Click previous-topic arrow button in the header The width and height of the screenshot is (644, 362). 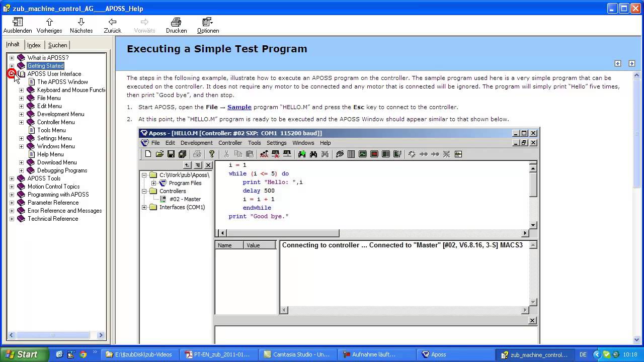(618, 63)
